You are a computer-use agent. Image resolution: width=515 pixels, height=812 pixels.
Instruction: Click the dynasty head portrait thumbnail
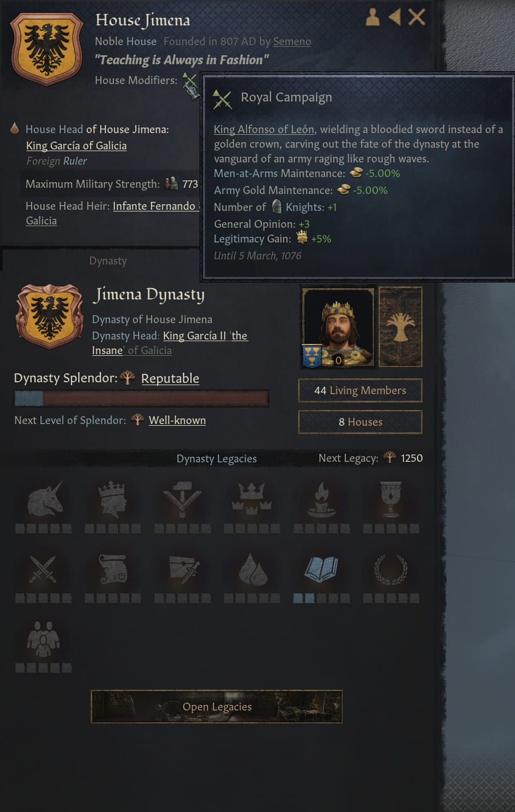pos(338,328)
